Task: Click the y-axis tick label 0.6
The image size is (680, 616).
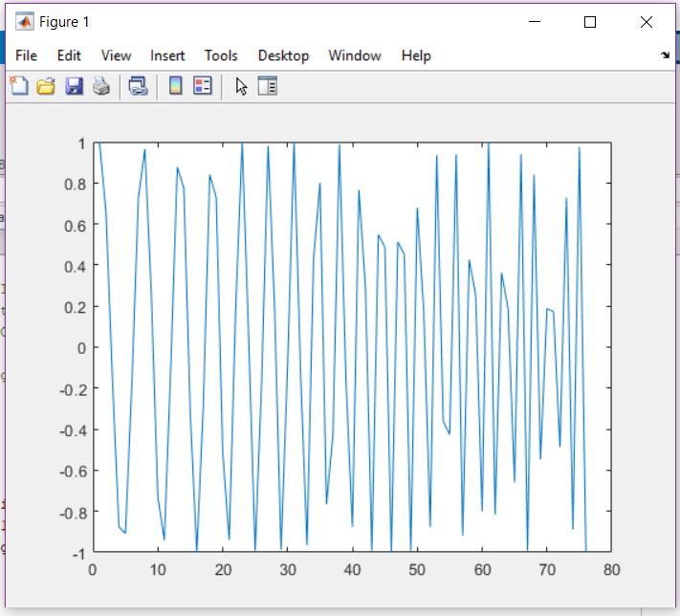Action: coord(75,226)
